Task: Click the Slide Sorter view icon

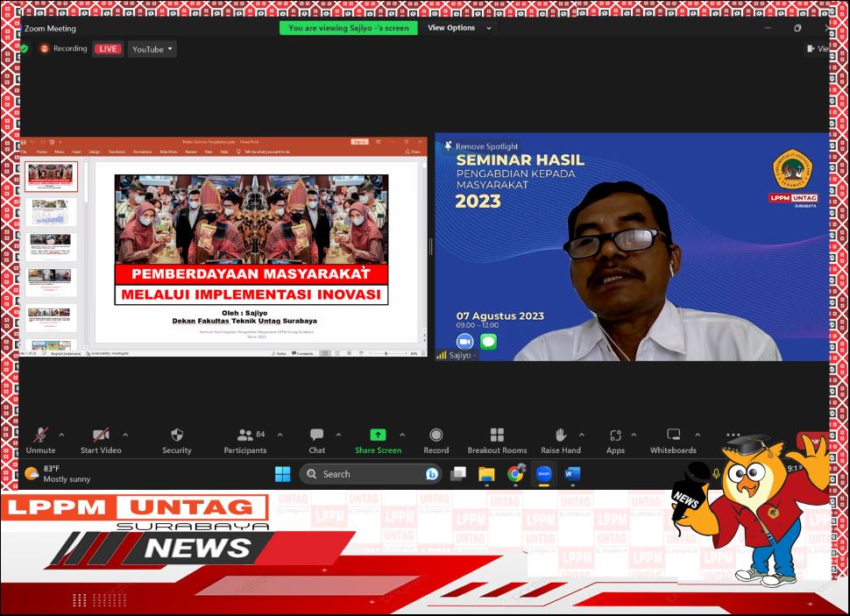Action: (x=337, y=353)
